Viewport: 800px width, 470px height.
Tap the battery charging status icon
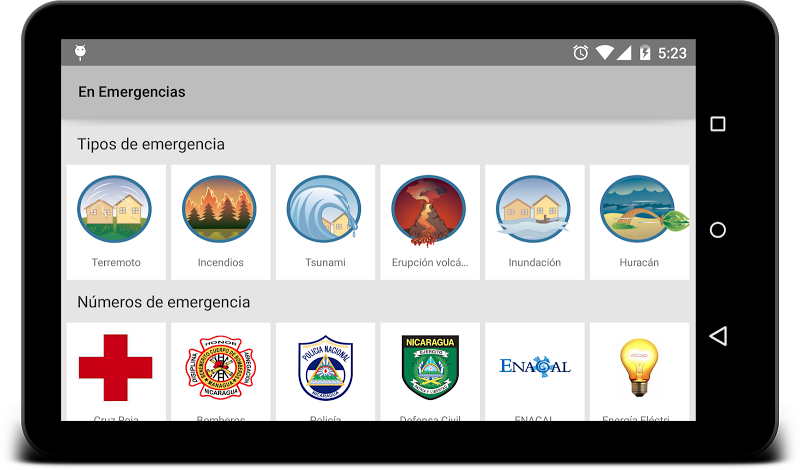(645, 53)
